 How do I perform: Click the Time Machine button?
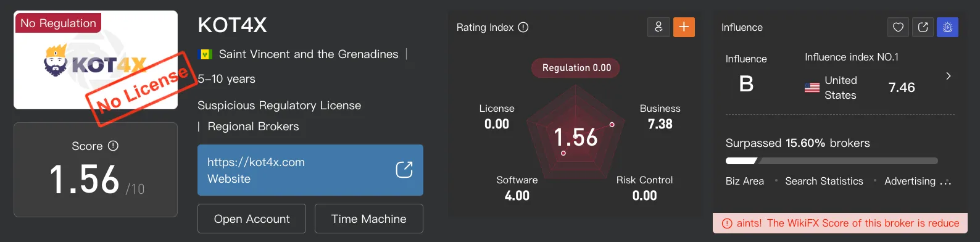coord(369,219)
